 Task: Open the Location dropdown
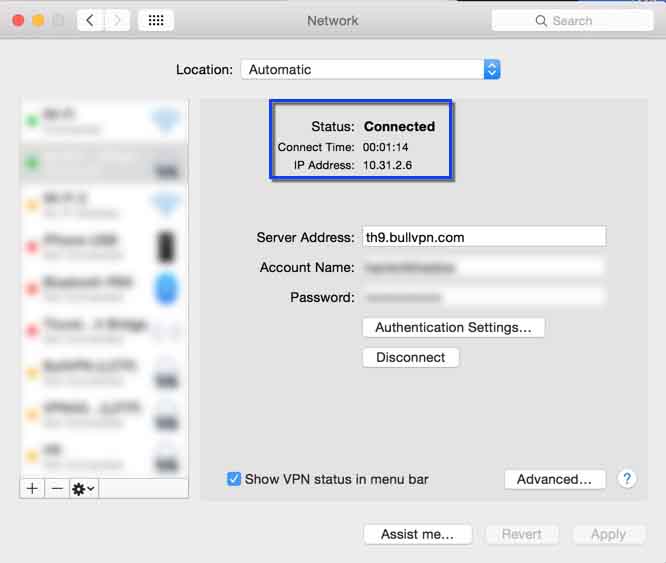[370, 69]
